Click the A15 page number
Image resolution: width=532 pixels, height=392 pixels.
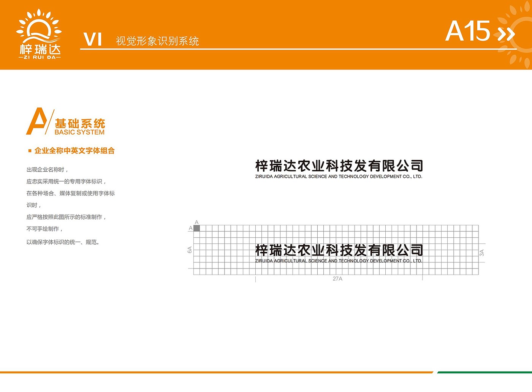click(x=468, y=31)
